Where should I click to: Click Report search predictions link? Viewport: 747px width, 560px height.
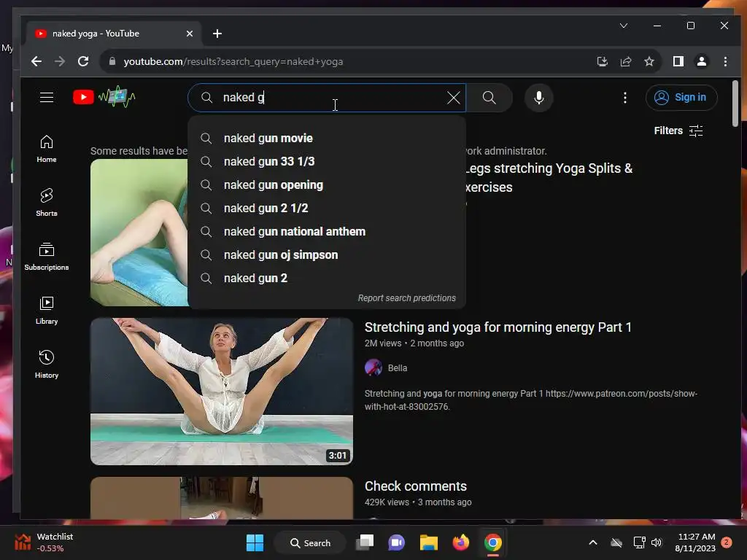[407, 298]
